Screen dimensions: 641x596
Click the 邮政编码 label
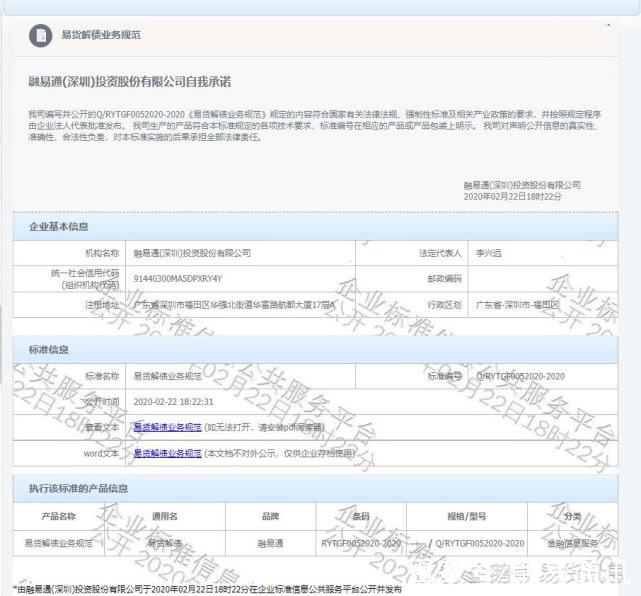point(444,279)
